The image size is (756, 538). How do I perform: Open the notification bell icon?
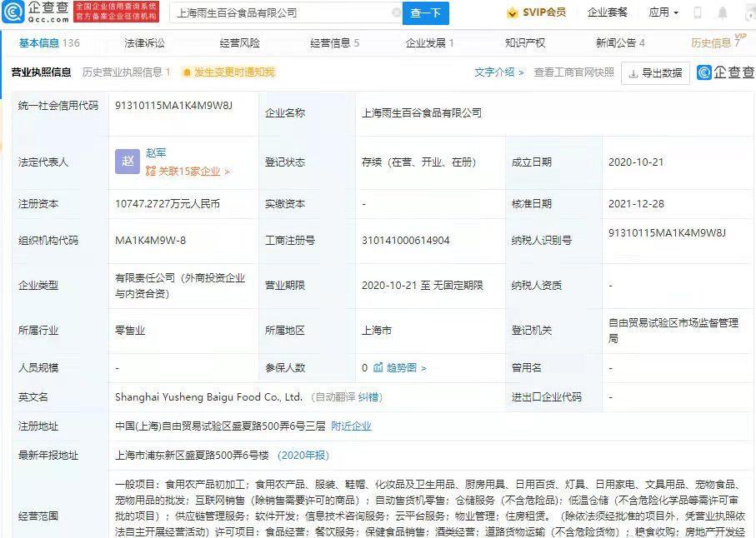[x=723, y=13]
